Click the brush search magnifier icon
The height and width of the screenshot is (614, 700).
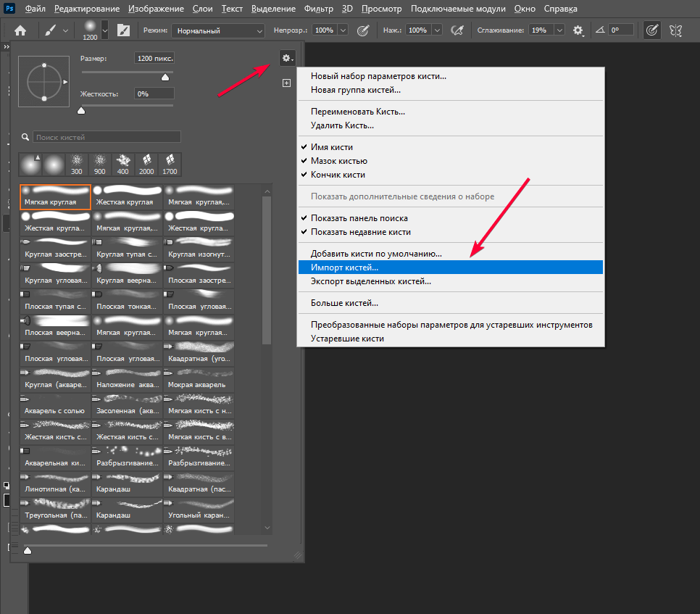(x=25, y=137)
